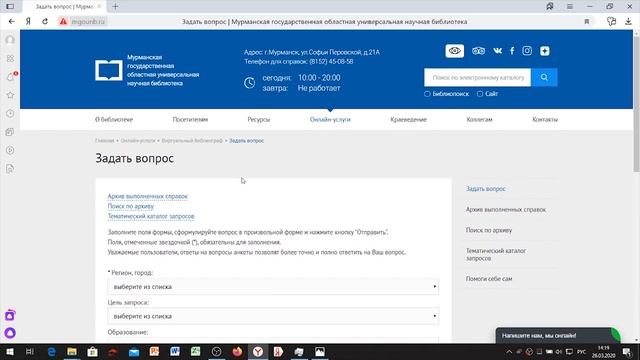Open Windows Start menu

click(x=9, y=351)
